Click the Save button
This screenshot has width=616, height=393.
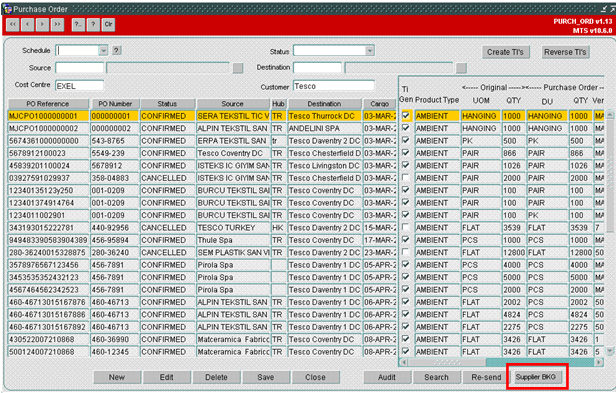266,377
